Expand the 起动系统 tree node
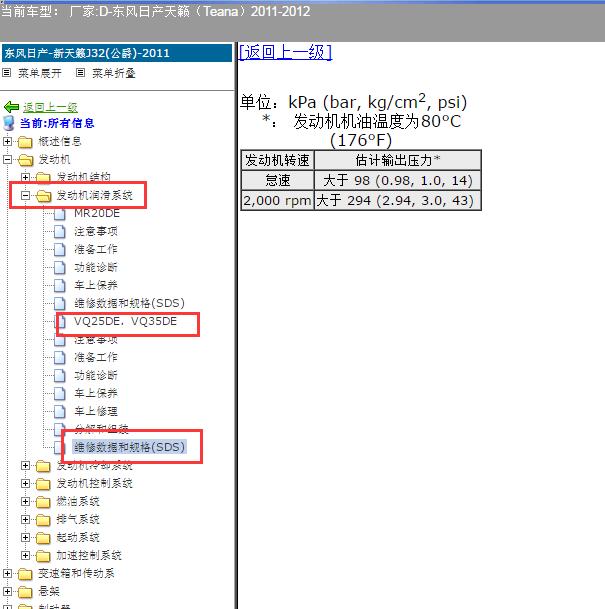Screen dimensions: 605x609 coord(25,538)
